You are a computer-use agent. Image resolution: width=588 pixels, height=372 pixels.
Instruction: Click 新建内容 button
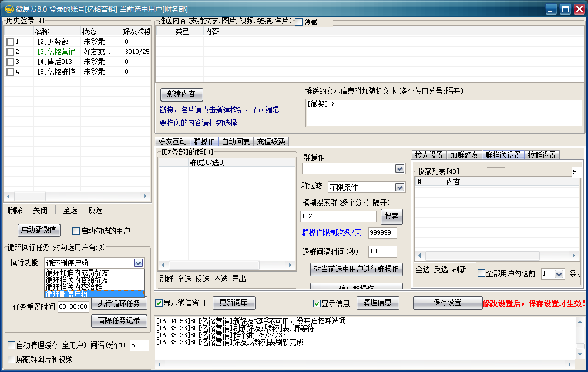(x=182, y=94)
